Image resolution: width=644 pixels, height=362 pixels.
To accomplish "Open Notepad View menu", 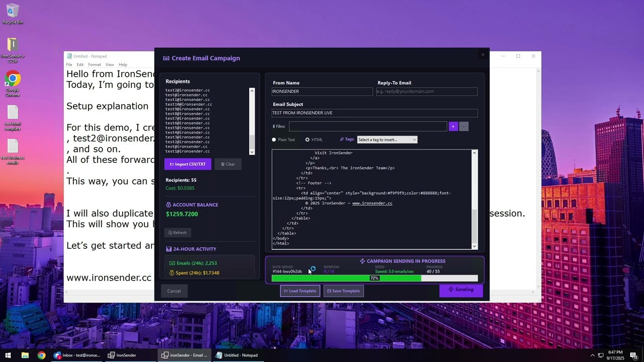I will [x=110, y=65].
